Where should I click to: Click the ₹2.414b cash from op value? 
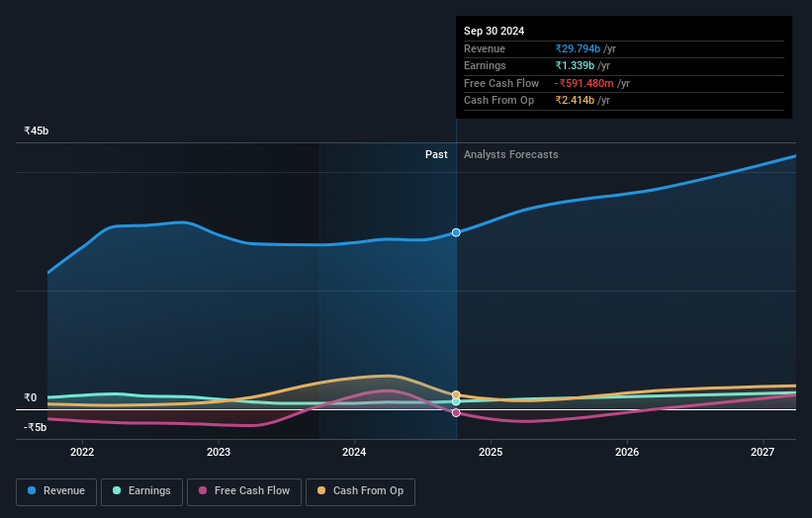[575, 101]
